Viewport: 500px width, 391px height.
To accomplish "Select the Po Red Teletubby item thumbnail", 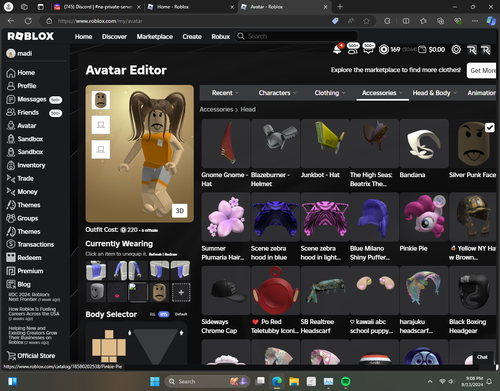I will [x=275, y=290].
